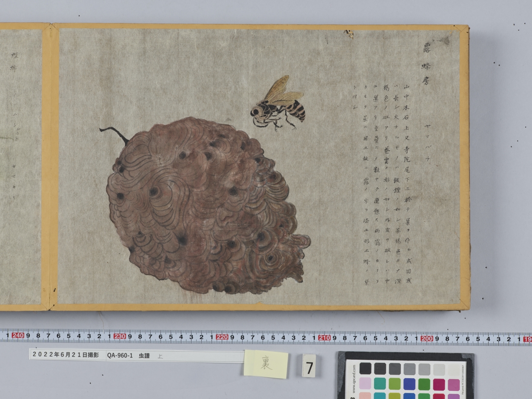Click the black swatch on the color card
Screen dimensions: 532x399
[365, 368]
